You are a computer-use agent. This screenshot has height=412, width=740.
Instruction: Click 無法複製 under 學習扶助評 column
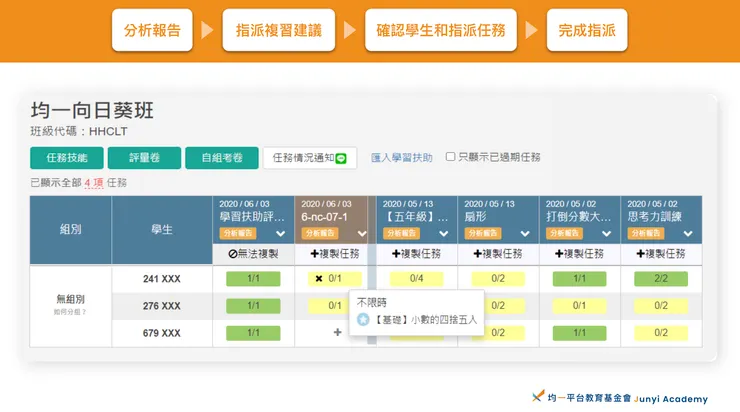point(253,254)
